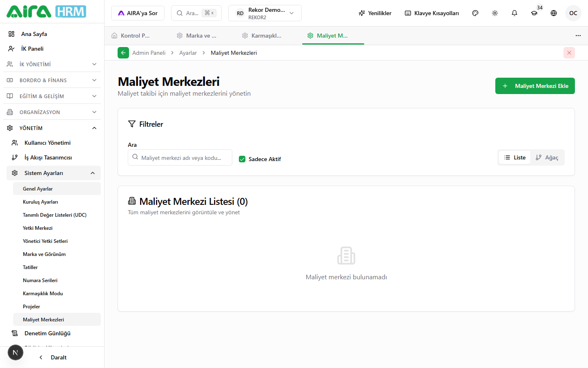Toggle Sadece Aktif checkbox
The height and width of the screenshot is (368, 588).
[242, 159]
